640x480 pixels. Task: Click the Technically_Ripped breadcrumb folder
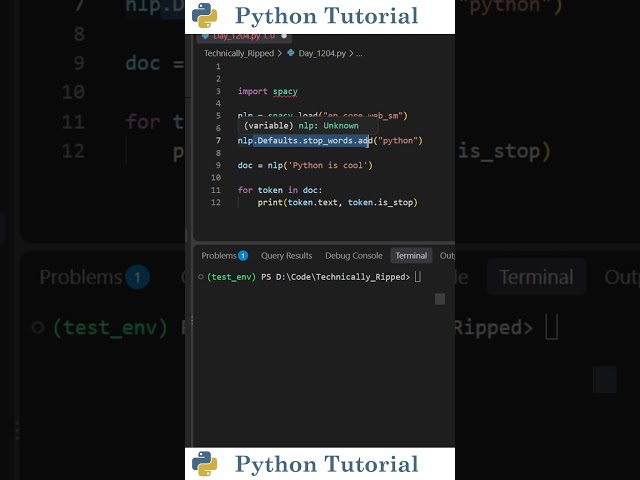point(239,53)
